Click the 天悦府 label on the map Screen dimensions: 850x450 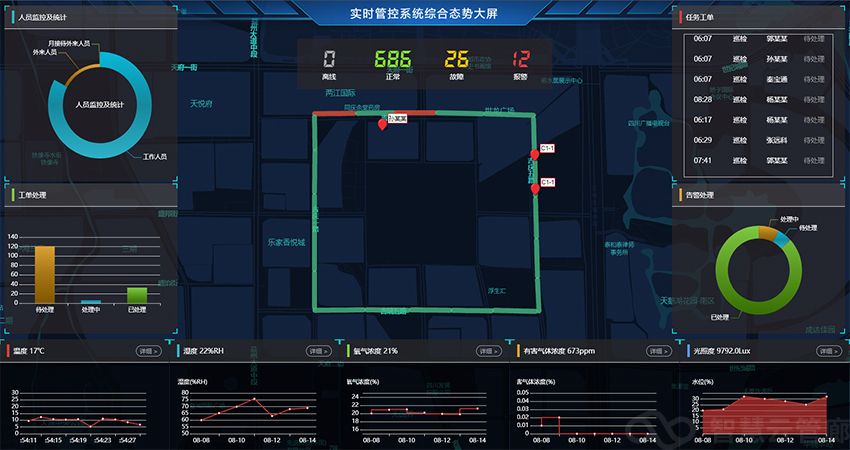click(x=201, y=104)
